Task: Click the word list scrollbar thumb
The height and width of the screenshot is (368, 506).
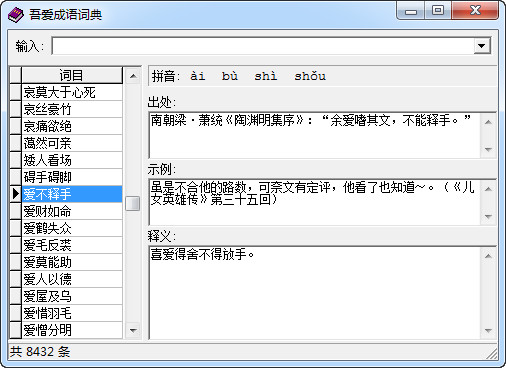Action: point(133,203)
